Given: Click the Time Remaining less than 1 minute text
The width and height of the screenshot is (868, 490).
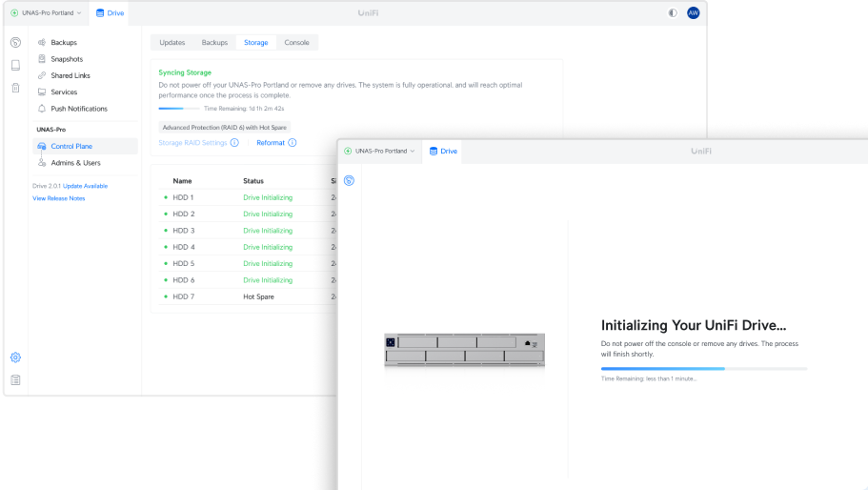Looking at the screenshot, I should coord(649,378).
